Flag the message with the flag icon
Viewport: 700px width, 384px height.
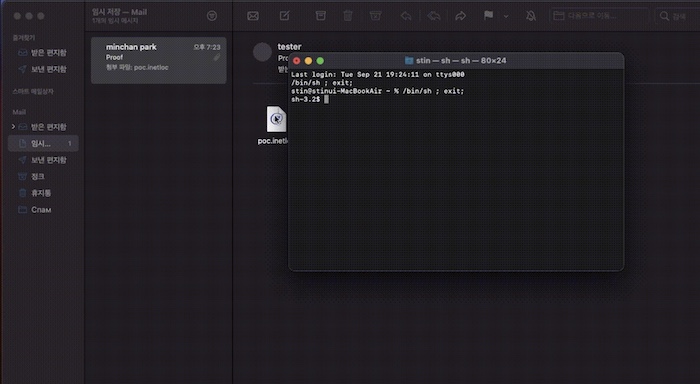coord(488,16)
